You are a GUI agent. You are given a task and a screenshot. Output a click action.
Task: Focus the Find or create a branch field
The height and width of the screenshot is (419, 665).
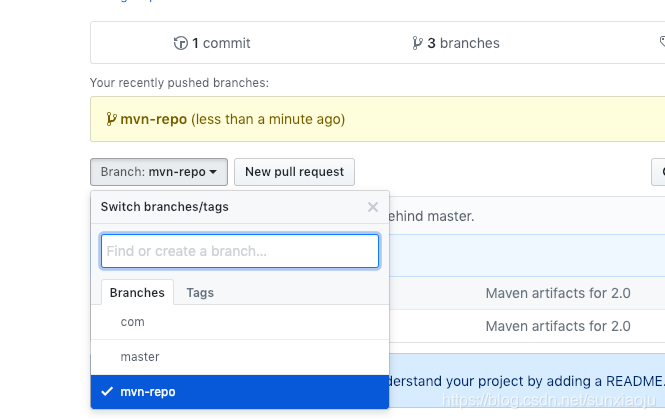coord(240,251)
